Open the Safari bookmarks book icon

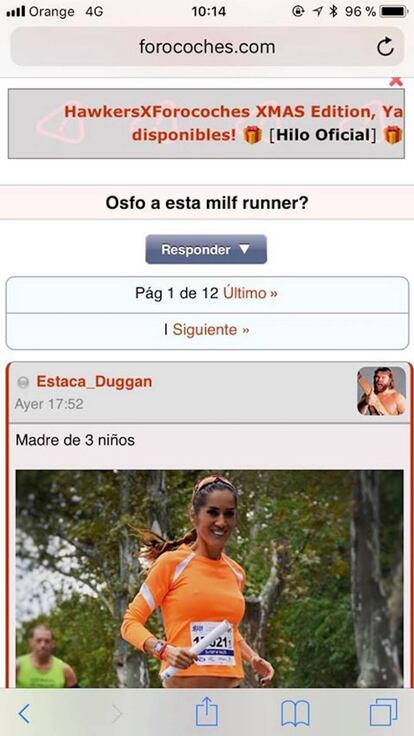pyautogui.click(x=295, y=713)
